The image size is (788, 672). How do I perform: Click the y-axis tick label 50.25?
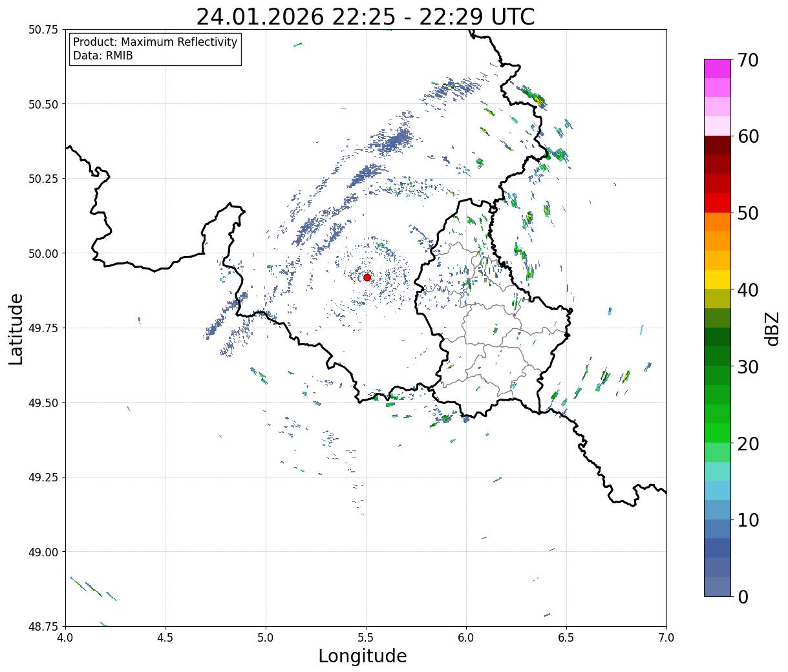[x=43, y=179]
